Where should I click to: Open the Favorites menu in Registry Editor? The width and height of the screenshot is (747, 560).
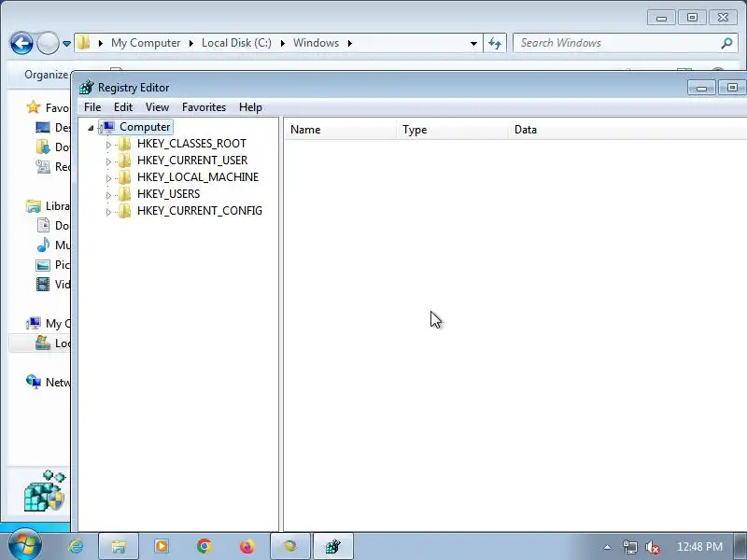tap(204, 107)
